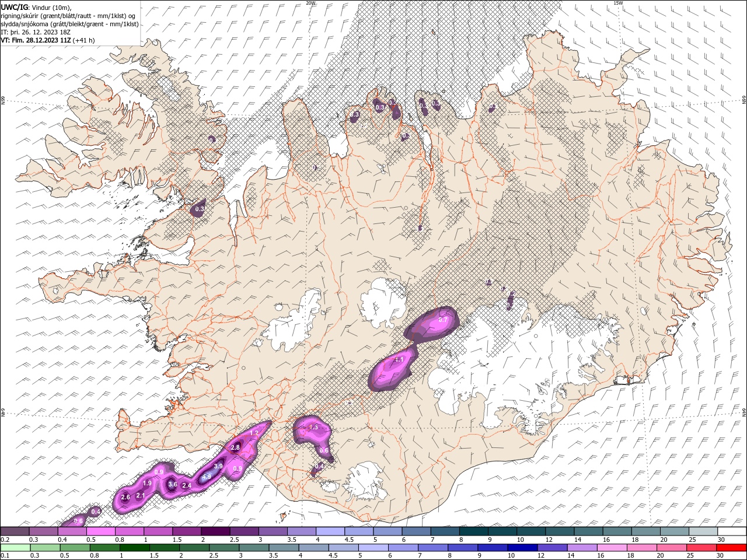This screenshot has width=747, height=560.
Task: Select the 1.2 precipitation label
Action: 254,433
